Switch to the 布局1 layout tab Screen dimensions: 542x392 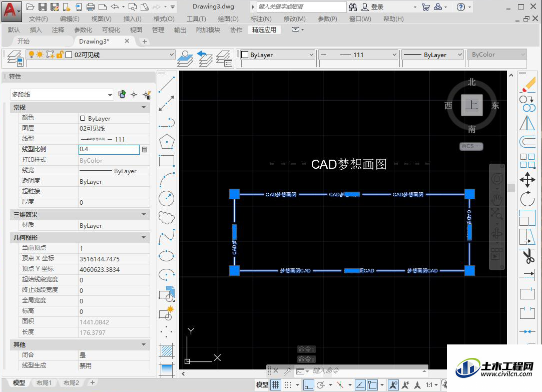pyautogui.click(x=44, y=382)
